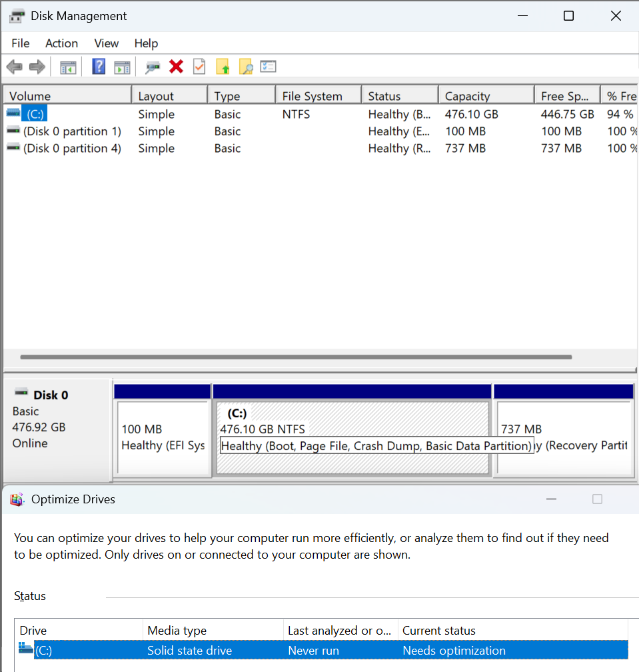The width and height of the screenshot is (639, 672).
Task: Select the (Disk 0 partition 1) volume row
Action: coord(320,131)
